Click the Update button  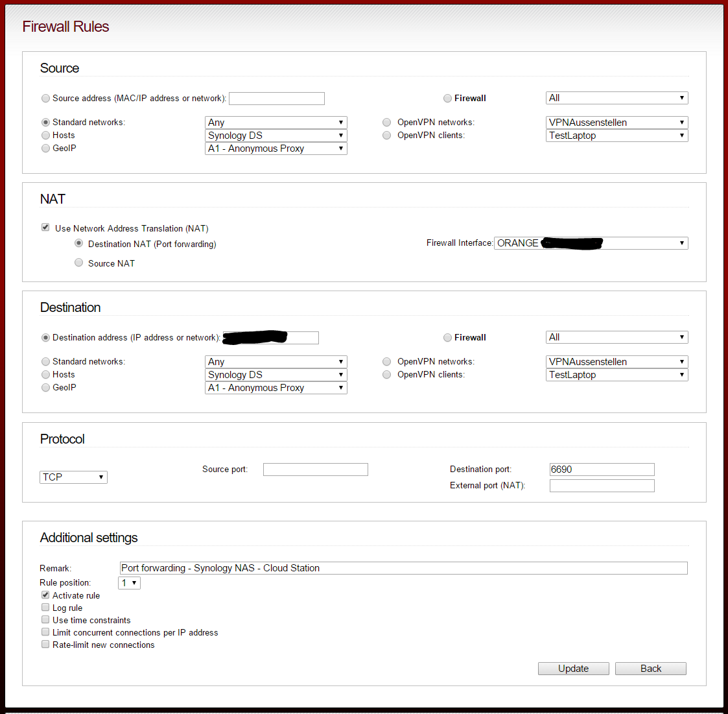(x=573, y=669)
